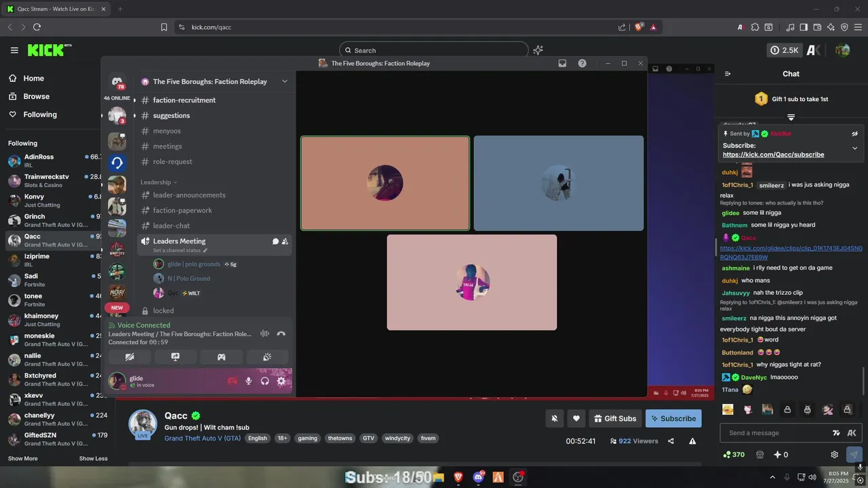Open Discord from Windows taskbar
The image size is (868, 488).
pyautogui.click(x=479, y=477)
